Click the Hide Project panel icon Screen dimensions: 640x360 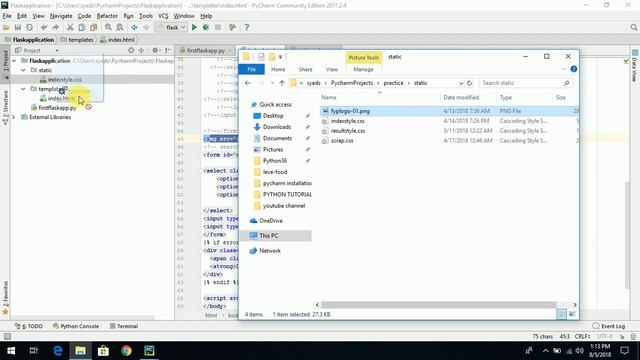click(167, 50)
